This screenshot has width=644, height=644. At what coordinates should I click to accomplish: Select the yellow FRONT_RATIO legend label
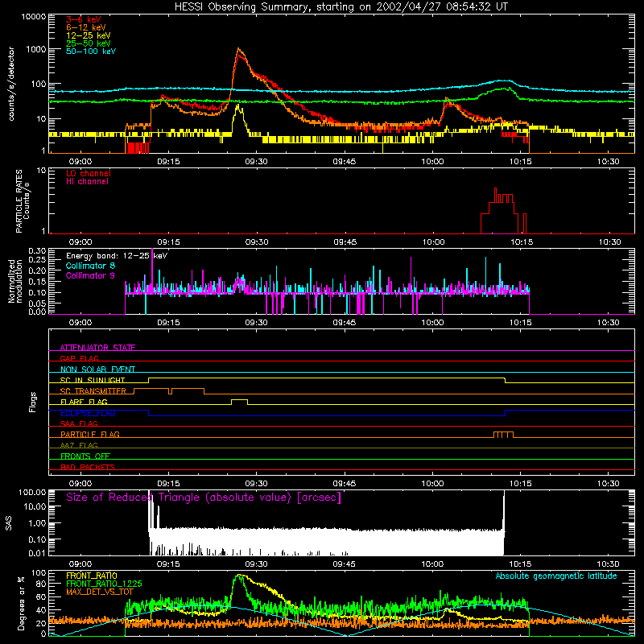[x=92, y=576]
